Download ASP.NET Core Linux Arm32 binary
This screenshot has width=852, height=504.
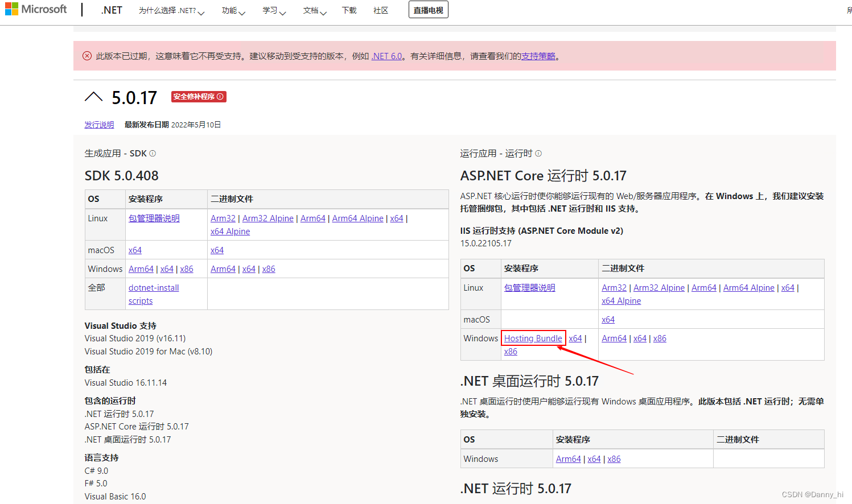pos(614,288)
